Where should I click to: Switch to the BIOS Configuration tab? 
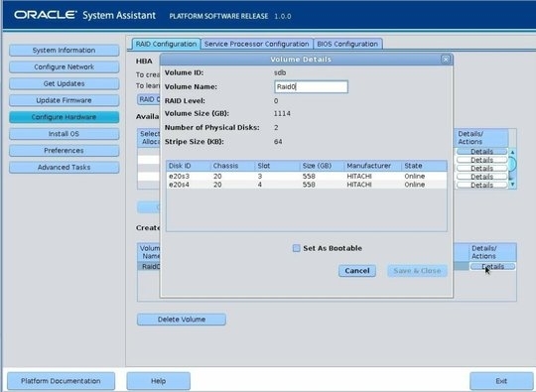tap(347, 44)
